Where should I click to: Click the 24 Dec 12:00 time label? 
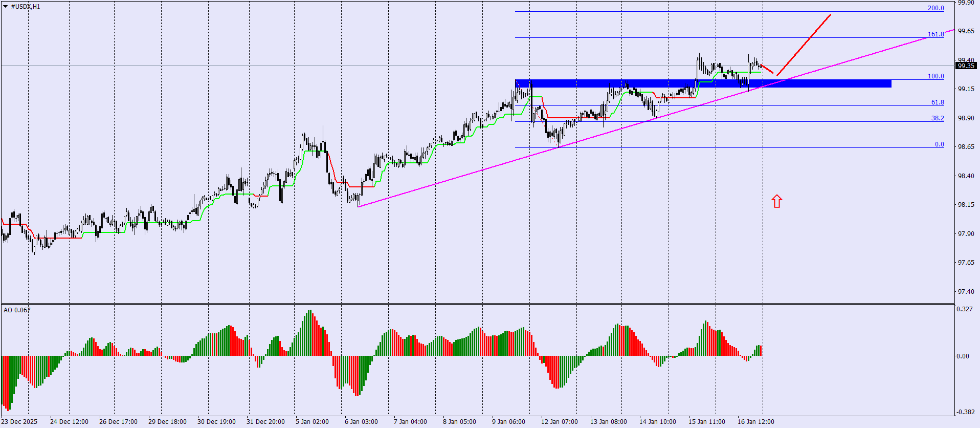pyautogui.click(x=69, y=422)
